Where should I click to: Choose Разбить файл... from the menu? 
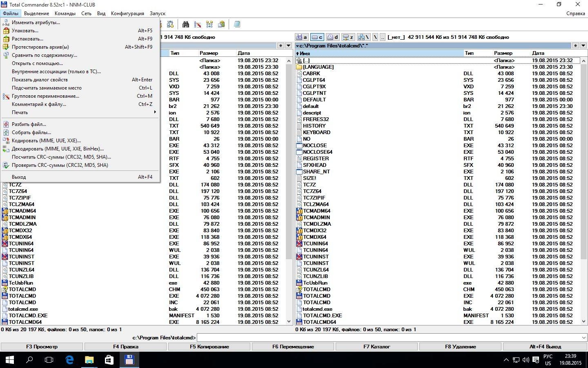80,124
